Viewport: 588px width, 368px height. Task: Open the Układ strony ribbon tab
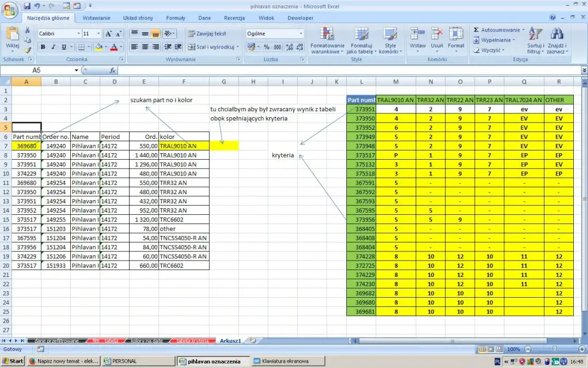pyautogui.click(x=138, y=17)
